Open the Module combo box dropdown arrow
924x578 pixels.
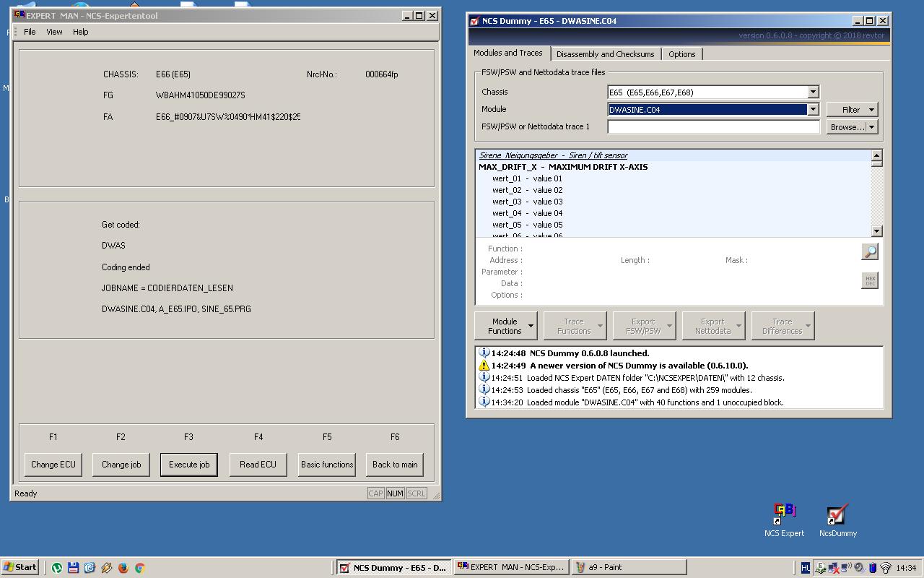point(813,109)
